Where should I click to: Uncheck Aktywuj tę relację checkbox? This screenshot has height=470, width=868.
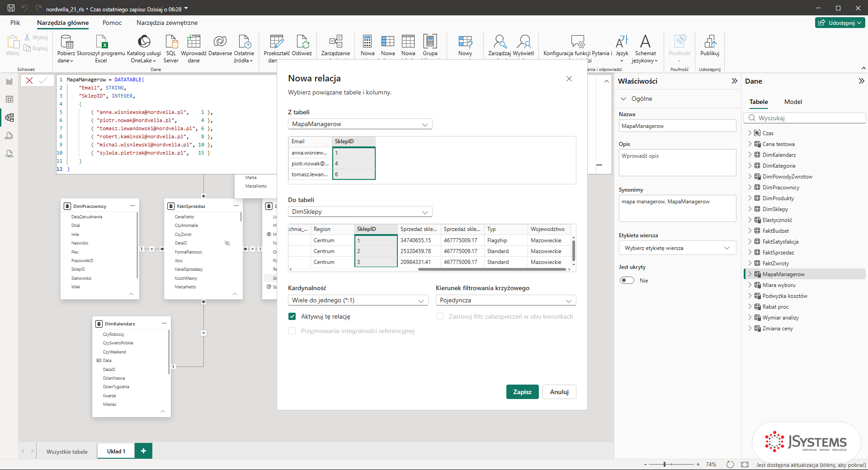(x=292, y=316)
